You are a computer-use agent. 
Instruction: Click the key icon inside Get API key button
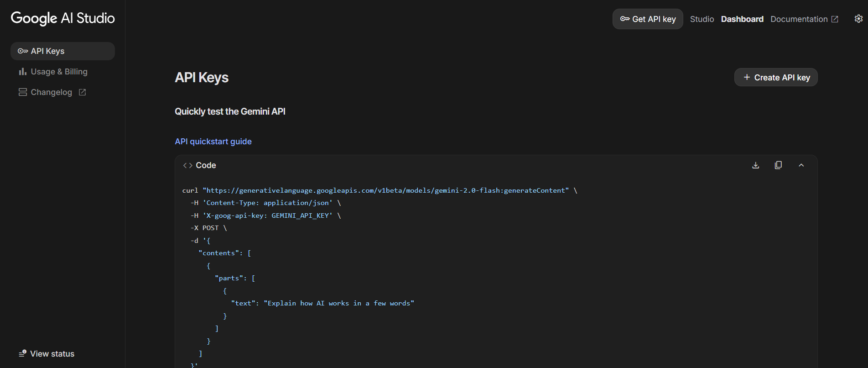click(625, 19)
